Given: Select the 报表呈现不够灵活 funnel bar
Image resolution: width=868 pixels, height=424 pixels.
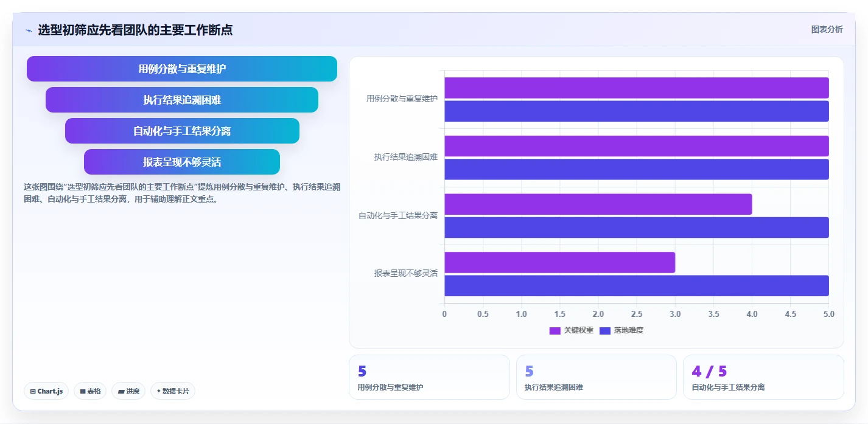Looking at the screenshot, I should click(x=182, y=162).
